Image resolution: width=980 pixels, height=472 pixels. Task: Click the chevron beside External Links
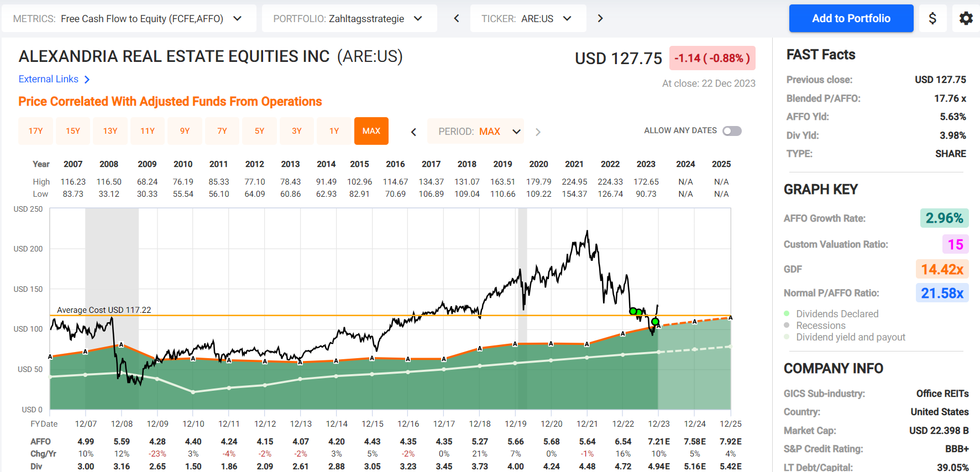tap(87, 80)
